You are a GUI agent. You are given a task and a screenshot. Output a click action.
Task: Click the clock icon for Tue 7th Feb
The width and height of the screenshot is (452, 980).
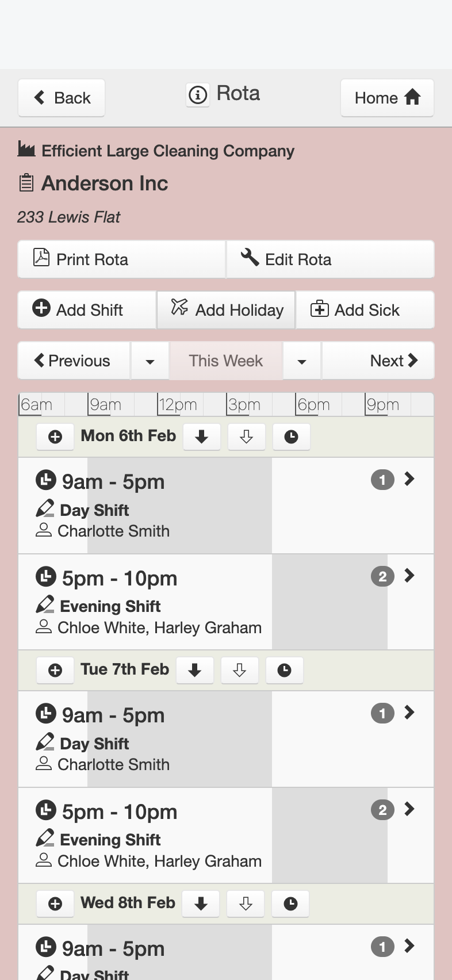285,671
